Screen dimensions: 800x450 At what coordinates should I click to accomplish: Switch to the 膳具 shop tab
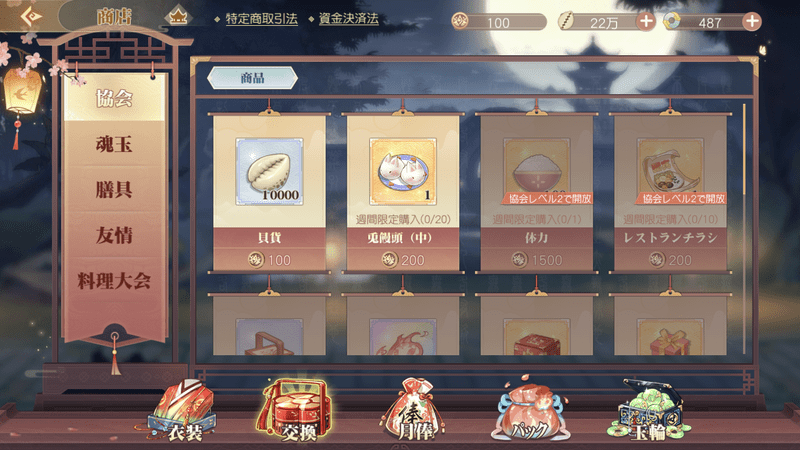click(114, 189)
